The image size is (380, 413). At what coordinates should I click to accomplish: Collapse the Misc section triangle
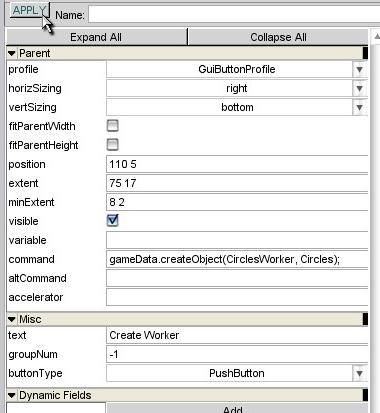12,319
